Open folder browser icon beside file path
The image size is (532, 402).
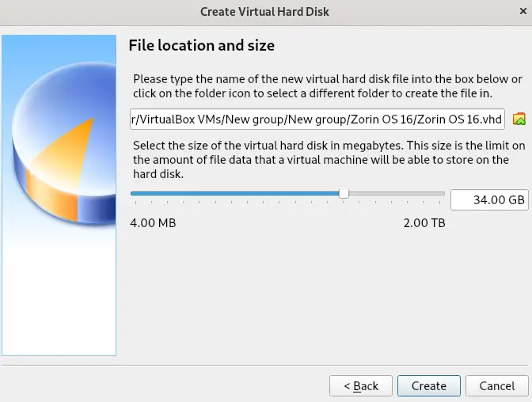click(519, 119)
